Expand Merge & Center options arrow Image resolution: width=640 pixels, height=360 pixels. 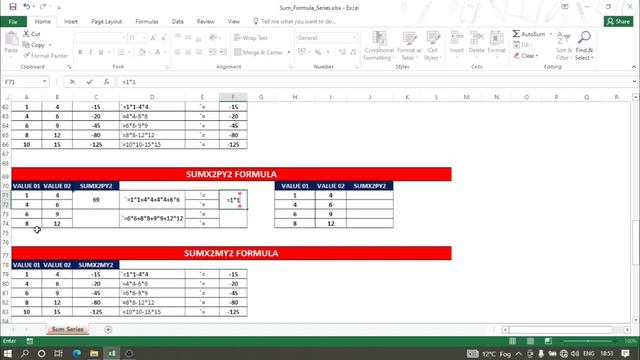[289, 52]
